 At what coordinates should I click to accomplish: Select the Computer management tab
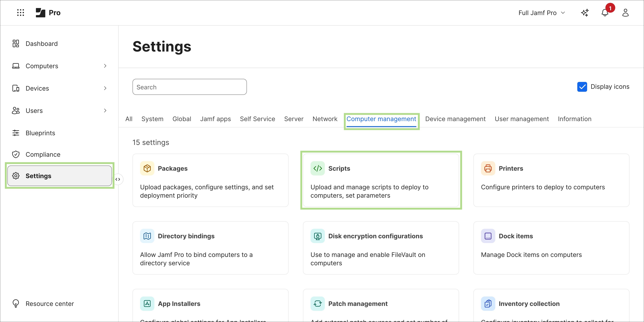[x=381, y=119]
